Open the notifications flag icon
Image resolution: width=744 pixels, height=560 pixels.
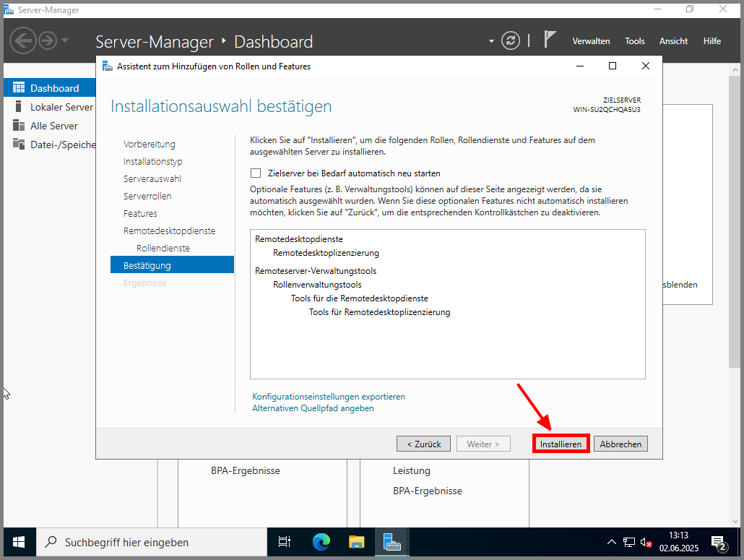[x=550, y=40]
